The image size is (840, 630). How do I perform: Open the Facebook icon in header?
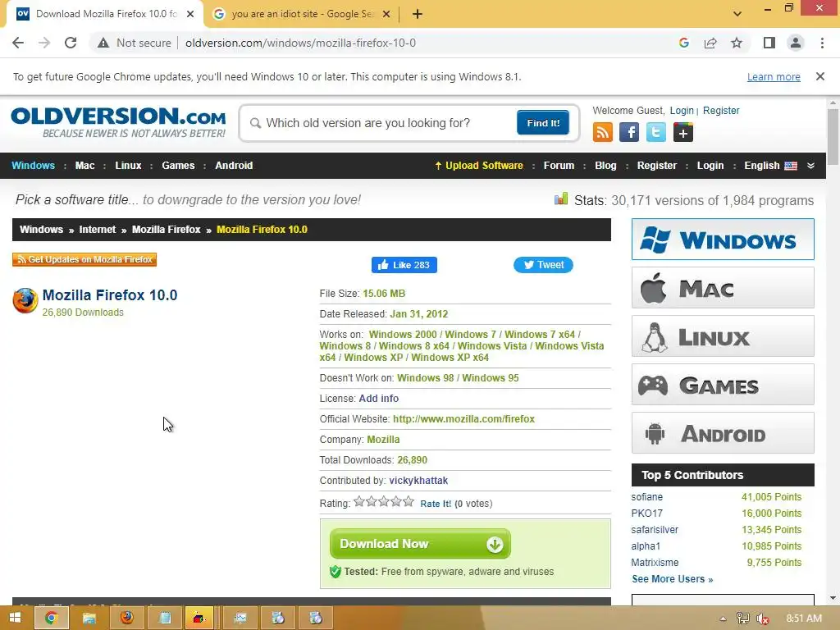629,132
